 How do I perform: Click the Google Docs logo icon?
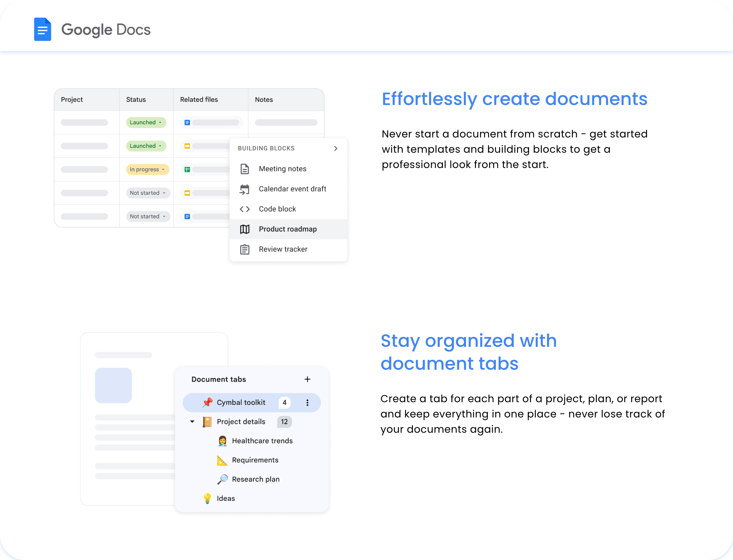click(42, 29)
